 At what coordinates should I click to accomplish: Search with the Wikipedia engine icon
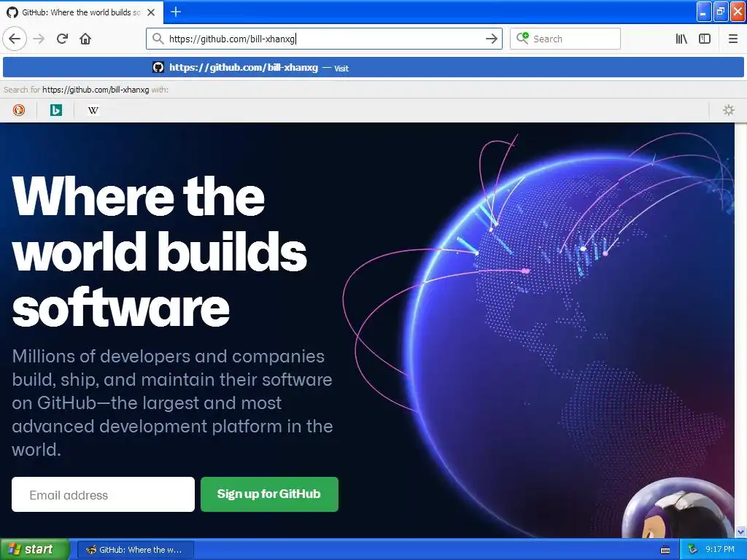coord(93,111)
